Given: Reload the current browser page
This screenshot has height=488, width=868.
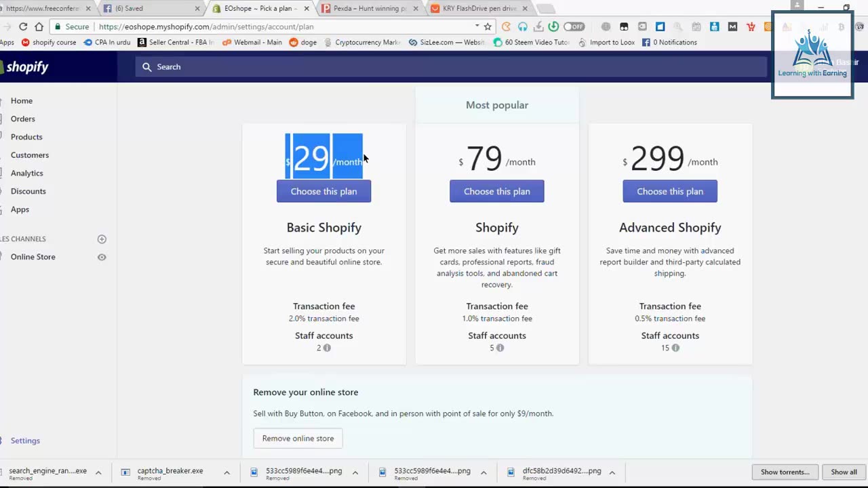Looking at the screenshot, I should [23, 26].
